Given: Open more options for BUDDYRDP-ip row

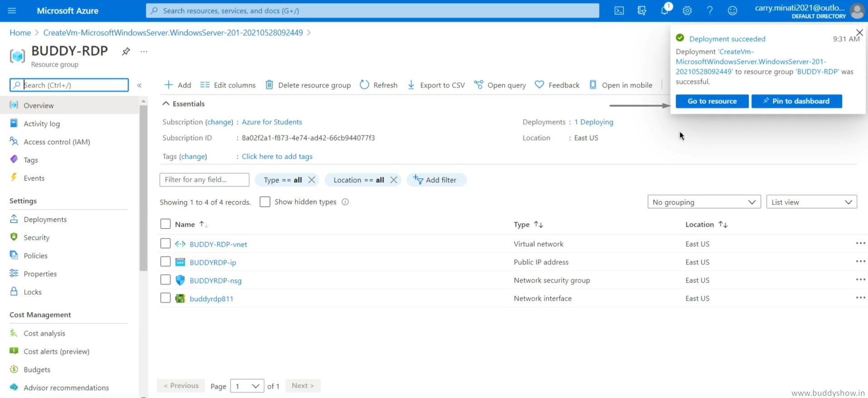Looking at the screenshot, I should 860,262.
